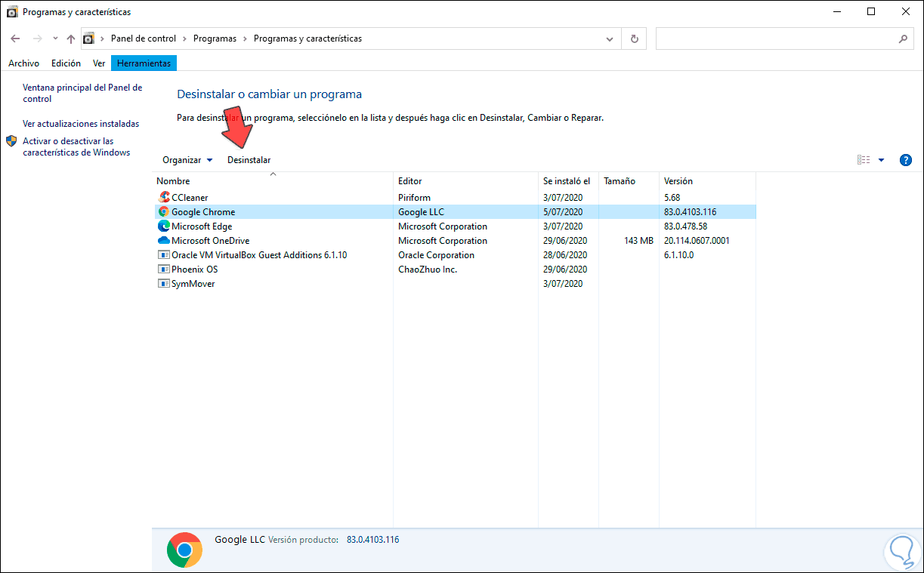
Task: Select Oracle VM VirtualBox Guest Additions 6.1.10
Action: [259, 255]
